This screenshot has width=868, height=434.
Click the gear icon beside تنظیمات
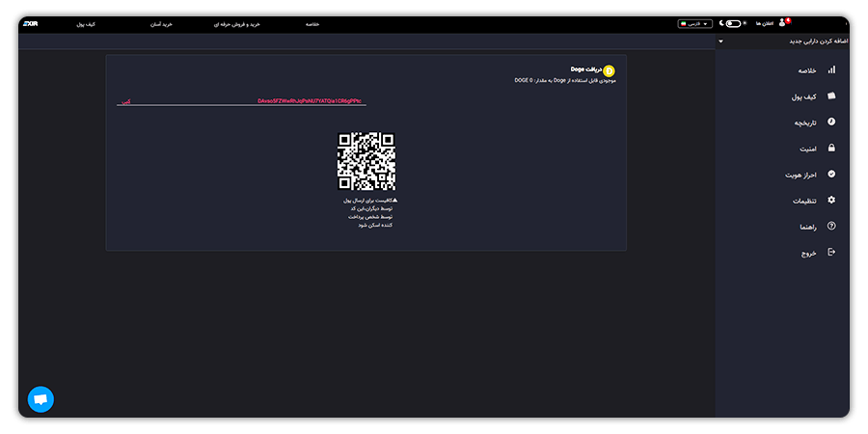click(x=831, y=200)
